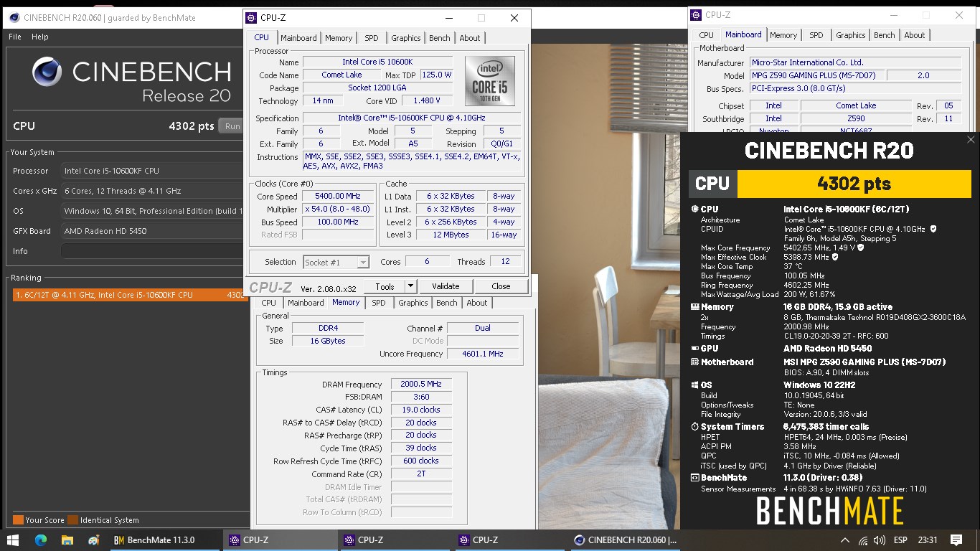This screenshot has width=980, height=551.
Task: Click the '5400.00 MHz' core speed value
Action: tap(339, 196)
